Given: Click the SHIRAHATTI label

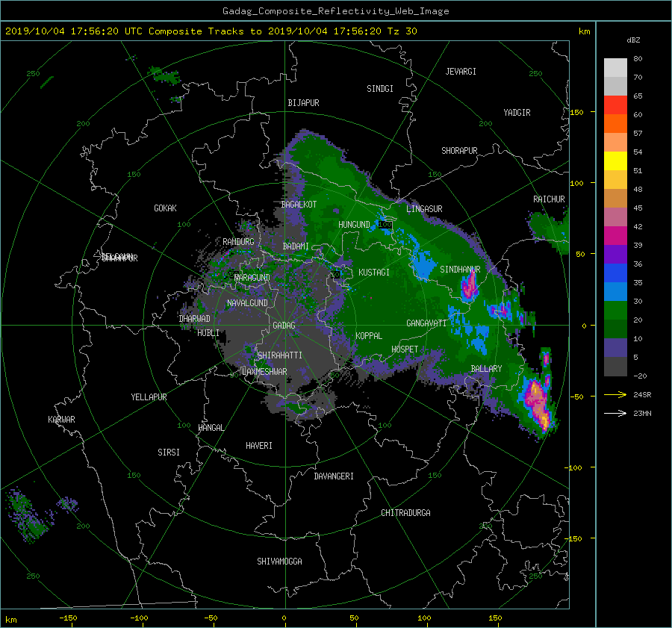Looking at the screenshot, I should (x=280, y=355).
